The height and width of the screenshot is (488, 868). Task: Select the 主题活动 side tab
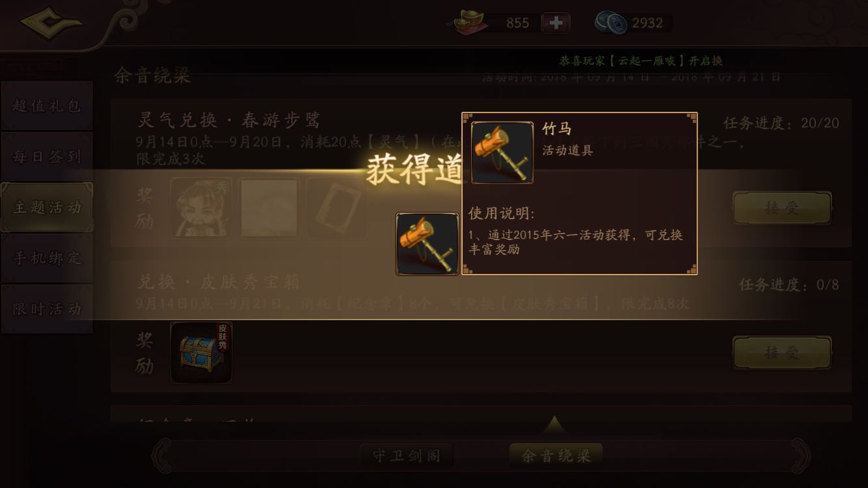(x=47, y=207)
